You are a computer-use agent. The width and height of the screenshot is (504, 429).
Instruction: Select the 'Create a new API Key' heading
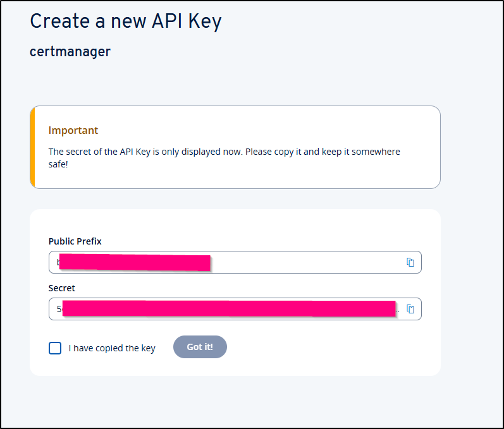(126, 21)
